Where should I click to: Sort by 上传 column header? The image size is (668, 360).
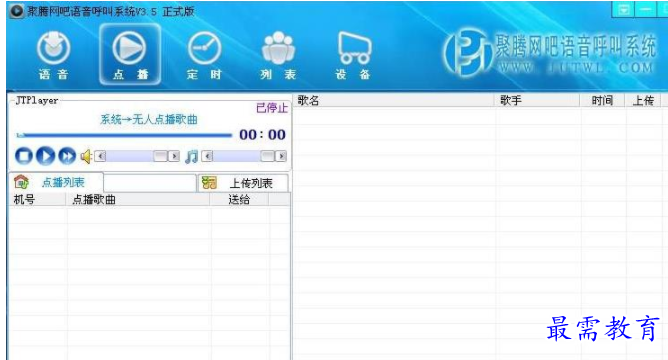[x=643, y=101]
